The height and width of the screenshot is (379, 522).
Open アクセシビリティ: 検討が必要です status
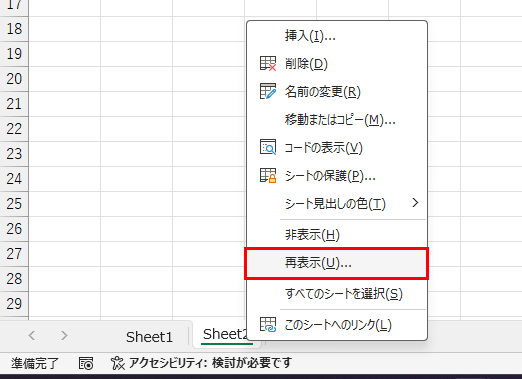coord(201,363)
